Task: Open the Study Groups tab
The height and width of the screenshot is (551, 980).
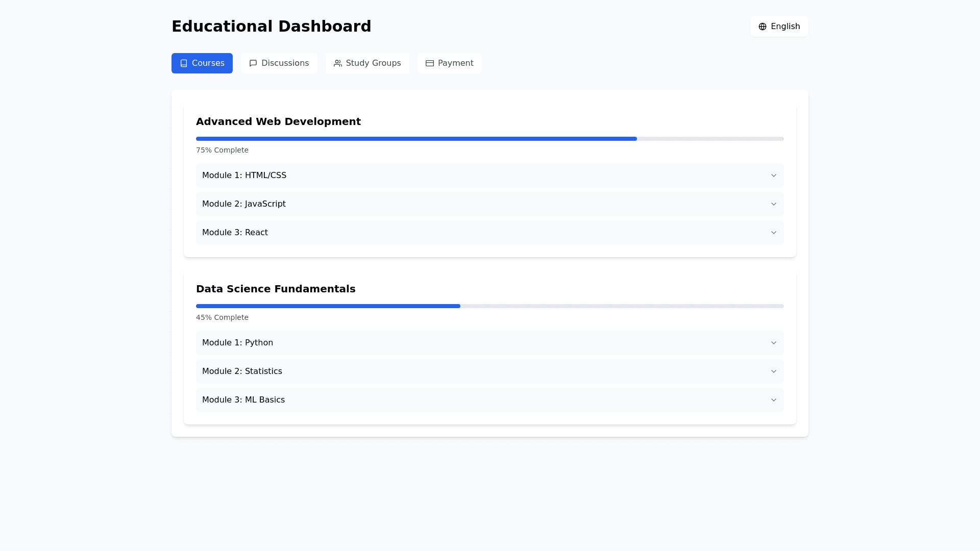Action: point(367,63)
